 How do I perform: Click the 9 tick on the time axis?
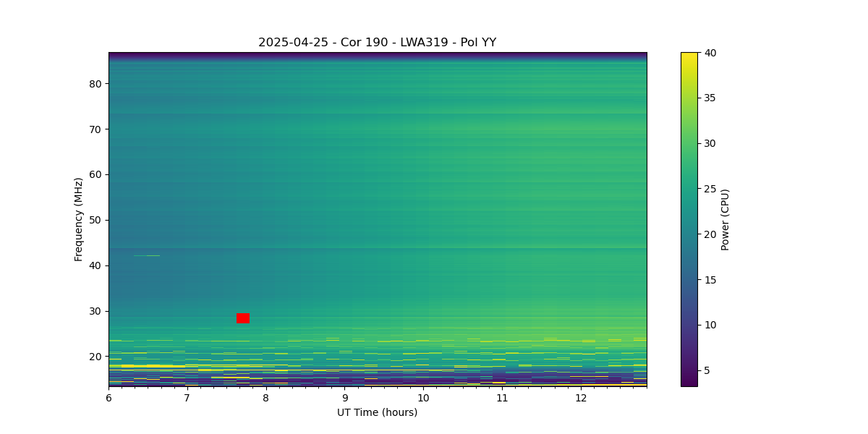(344, 398)
